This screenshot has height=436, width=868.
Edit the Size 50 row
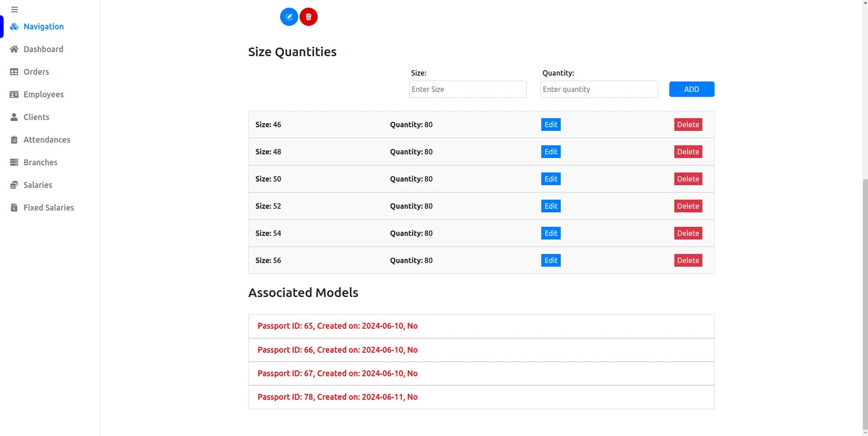[x=551, y=179]
